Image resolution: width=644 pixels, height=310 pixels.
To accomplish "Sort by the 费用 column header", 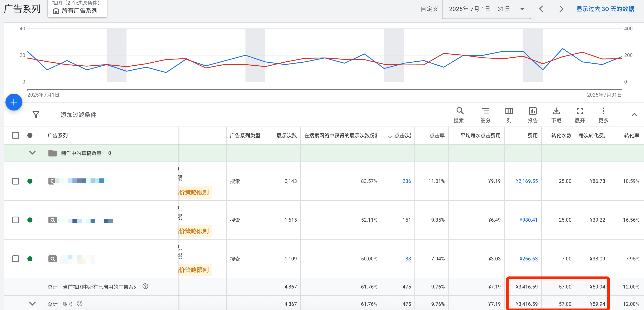I will click(x=533, y=135).
